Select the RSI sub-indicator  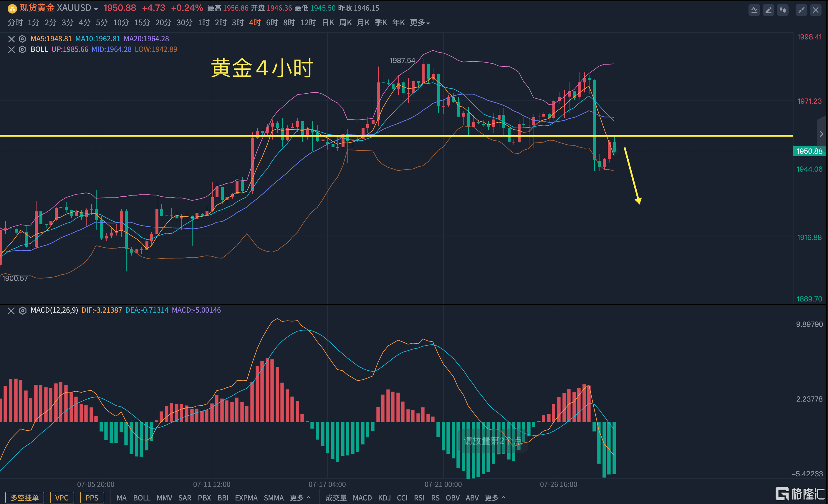(419, 498)
